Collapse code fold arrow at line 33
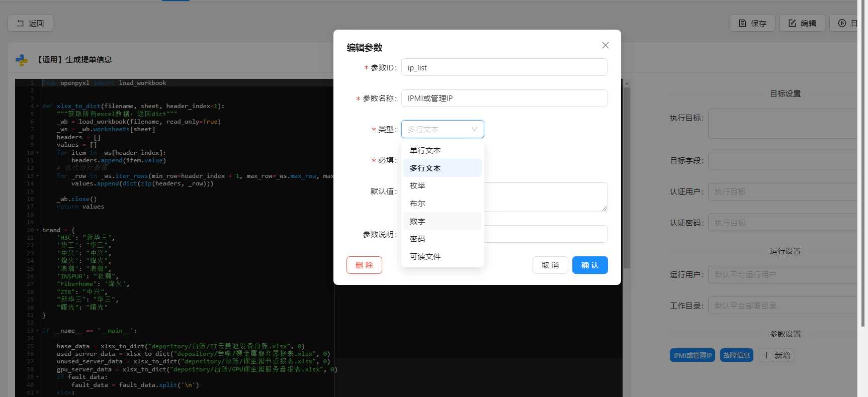The width and height of the screenshot is (868, 397). pos(38,331)
